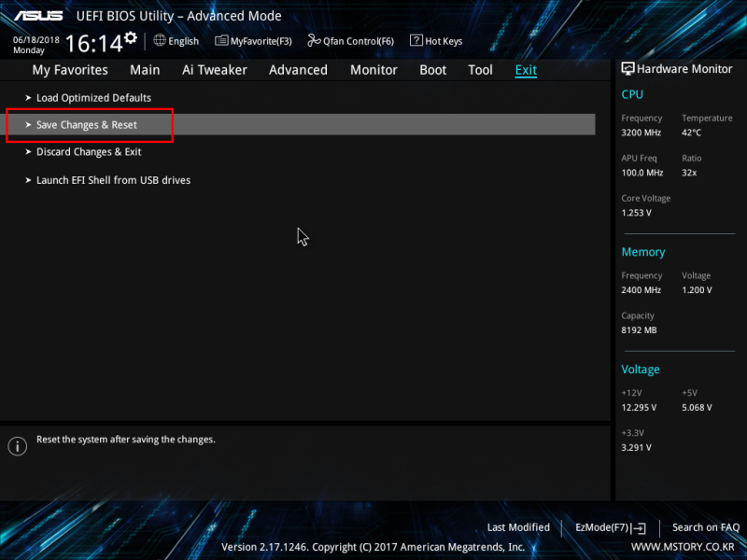
Task: Click Core Voltage value 1.253 V
Action: coord(636,213)
